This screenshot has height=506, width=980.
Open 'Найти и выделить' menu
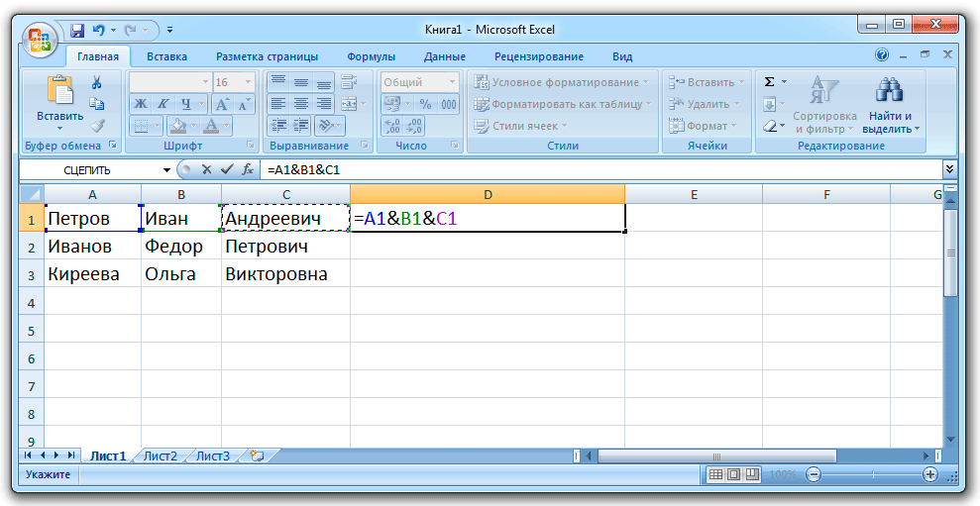pyautogui.click(x=891, y=104)
